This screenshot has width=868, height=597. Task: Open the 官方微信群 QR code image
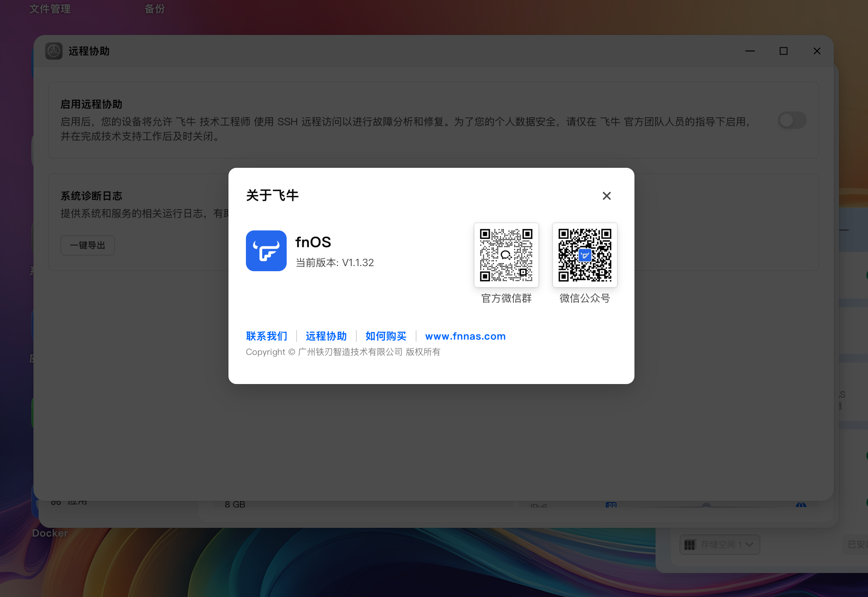tap(506, 255)
